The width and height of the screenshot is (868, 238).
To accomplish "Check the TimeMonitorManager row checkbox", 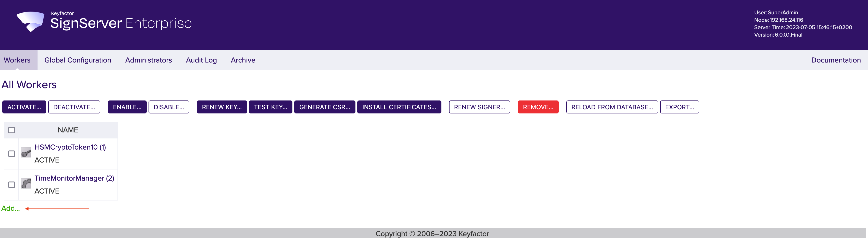I will (x=12, y=185).
